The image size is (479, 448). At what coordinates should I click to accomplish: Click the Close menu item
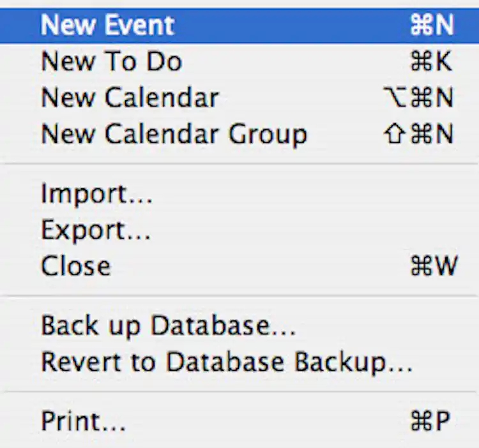pyautogui.click(x=240, y=266)
